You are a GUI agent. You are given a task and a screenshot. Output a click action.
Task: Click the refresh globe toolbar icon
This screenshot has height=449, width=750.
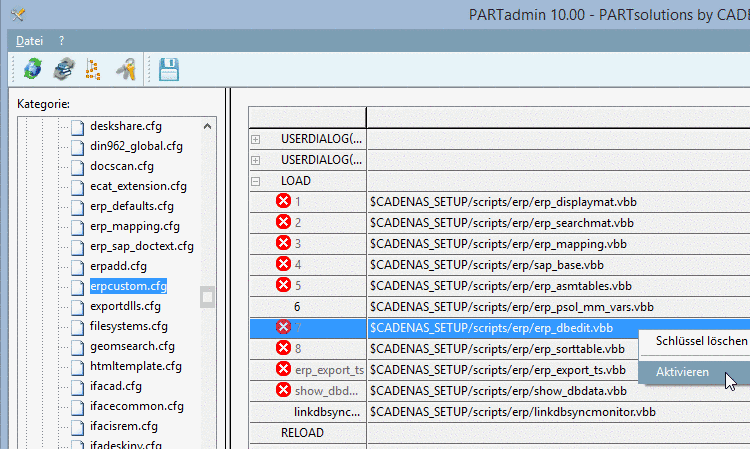(33, 69)
